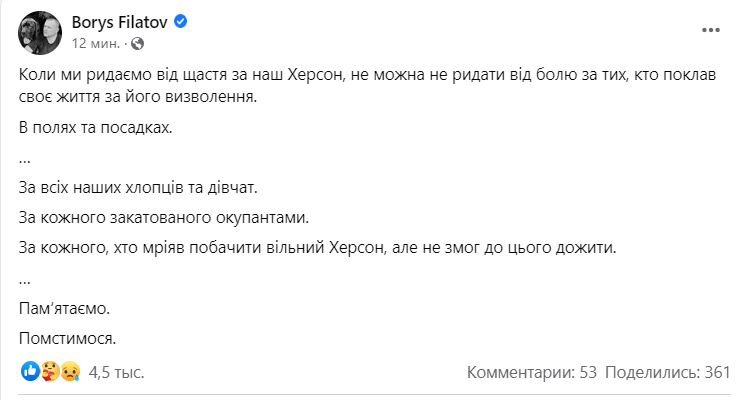Show the 4,5 тыс. reactions list
The width and height of the screenshot is (745, 400).
pyautogui.click(x=116, y=373)
